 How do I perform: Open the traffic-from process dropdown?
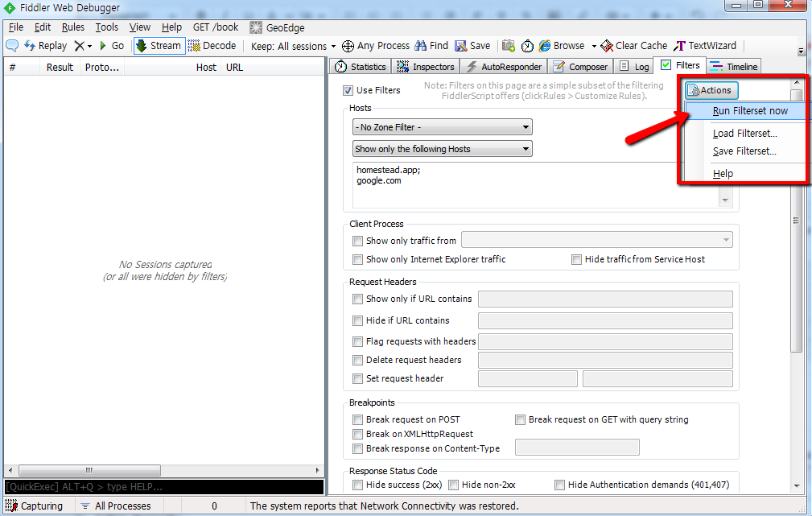597,240
